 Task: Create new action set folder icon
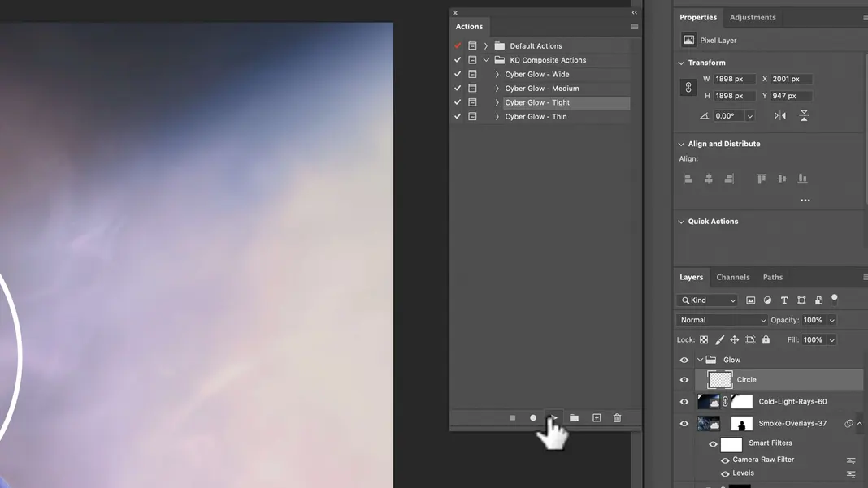point(574,417)
